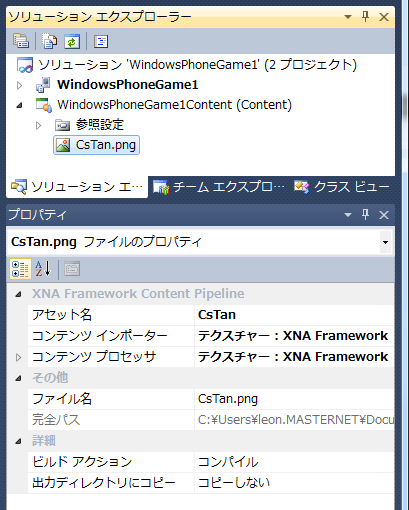
Task: Expand the 参照設定 folder node
Action: [38, 125]
